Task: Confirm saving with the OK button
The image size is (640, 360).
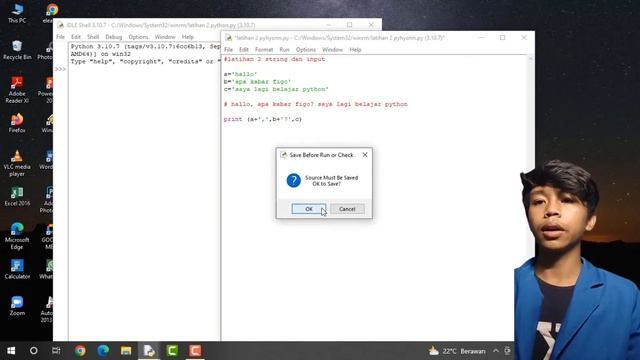Action: coord(309,209)
